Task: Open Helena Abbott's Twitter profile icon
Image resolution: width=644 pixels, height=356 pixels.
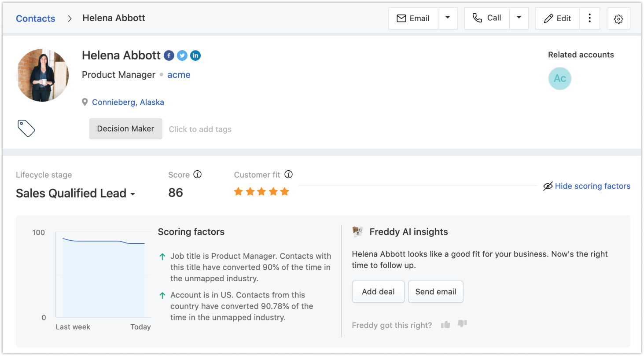Action: (182, 55)
